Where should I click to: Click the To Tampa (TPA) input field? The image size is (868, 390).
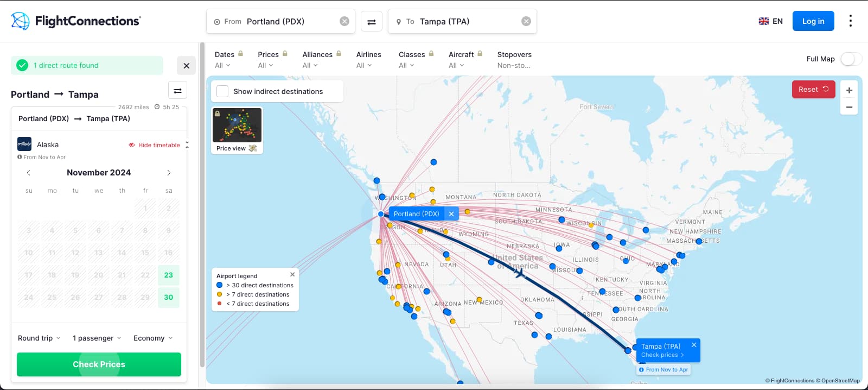click(462, 21)
